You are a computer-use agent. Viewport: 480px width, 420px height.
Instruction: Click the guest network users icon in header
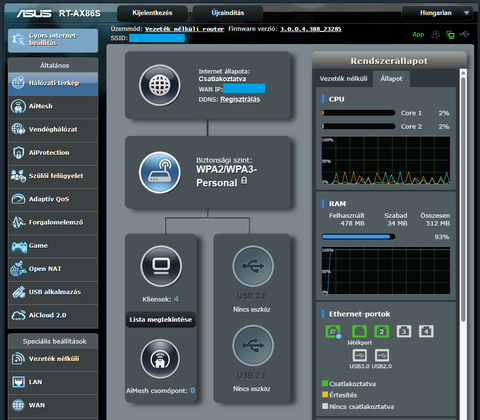click(x=436, y=34)
